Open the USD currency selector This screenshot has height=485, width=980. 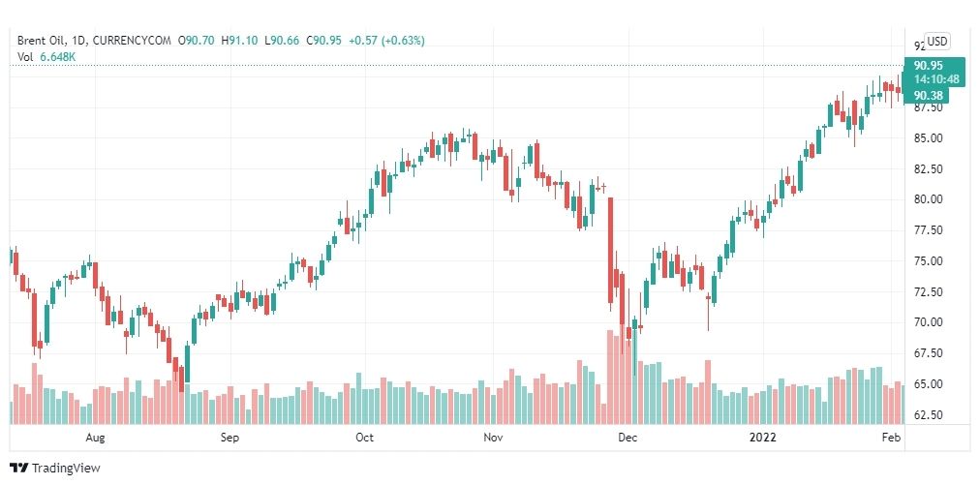tap(936, 42)
